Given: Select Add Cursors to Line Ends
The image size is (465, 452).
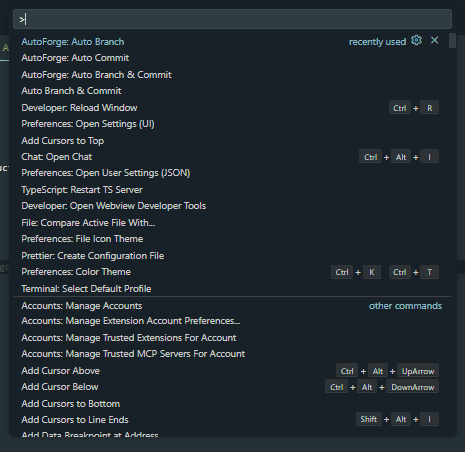Looking at the screenshot, I should coord(232,420).
